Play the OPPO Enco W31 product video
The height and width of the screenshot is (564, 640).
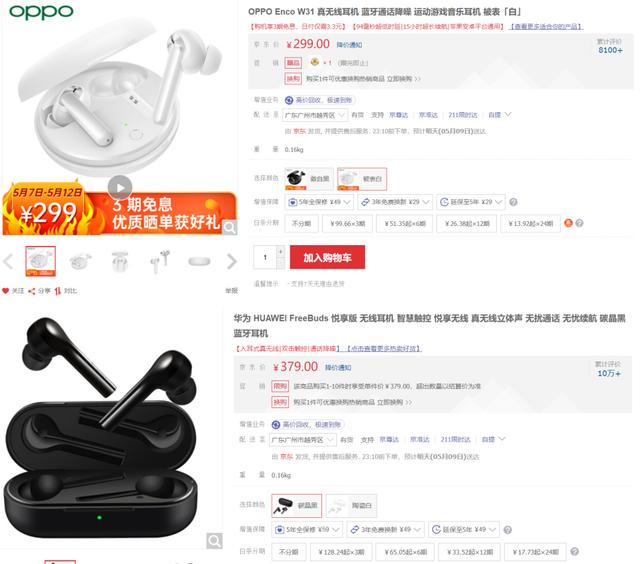click(120, 187)
